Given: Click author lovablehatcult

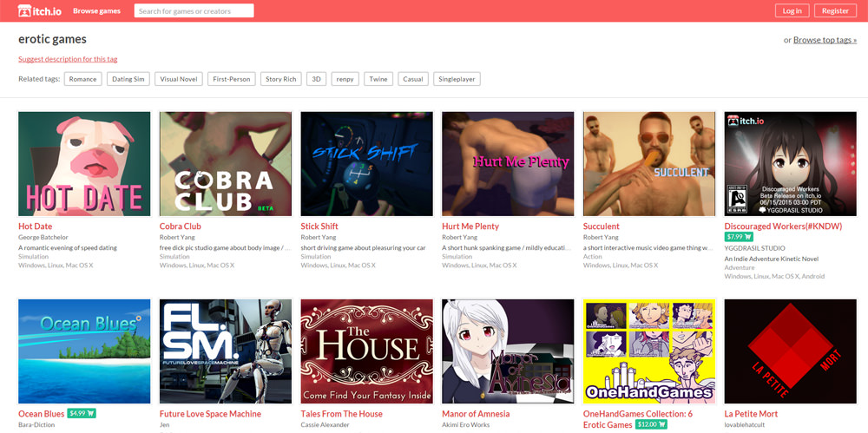Looking at the screenshot, I should pos(746,424).
